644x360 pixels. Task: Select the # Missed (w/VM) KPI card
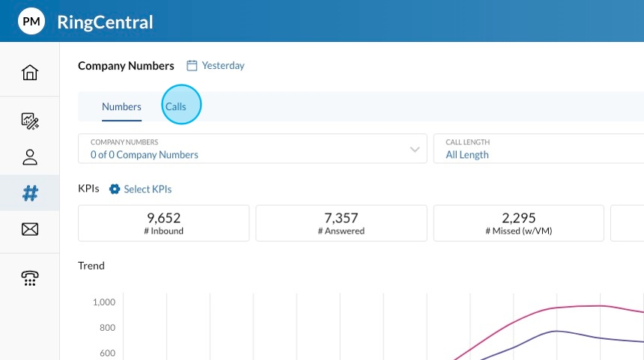pos(518,223)
